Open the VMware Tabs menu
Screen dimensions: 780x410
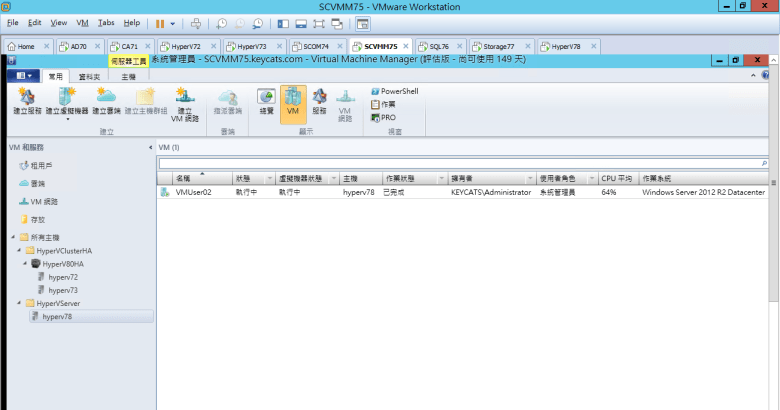click(106, 22)
